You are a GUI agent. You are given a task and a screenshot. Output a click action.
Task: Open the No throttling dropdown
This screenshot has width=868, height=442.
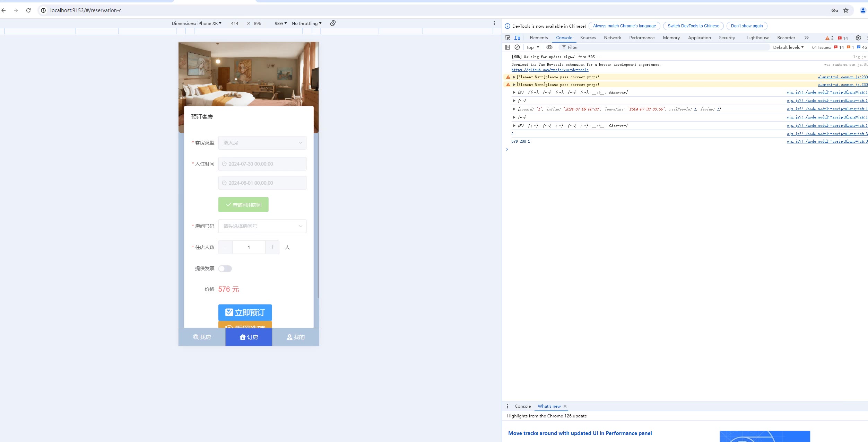tap(307, 24)
